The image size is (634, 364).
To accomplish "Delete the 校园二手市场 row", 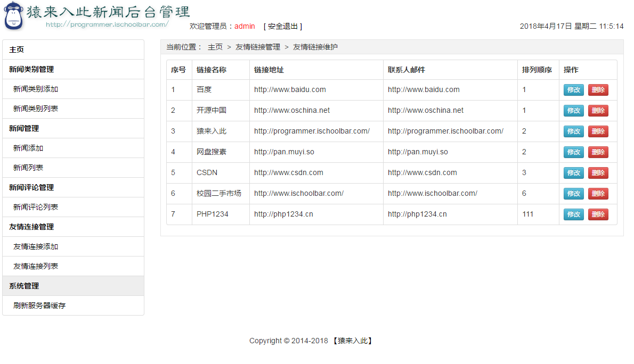I will 598,194.
